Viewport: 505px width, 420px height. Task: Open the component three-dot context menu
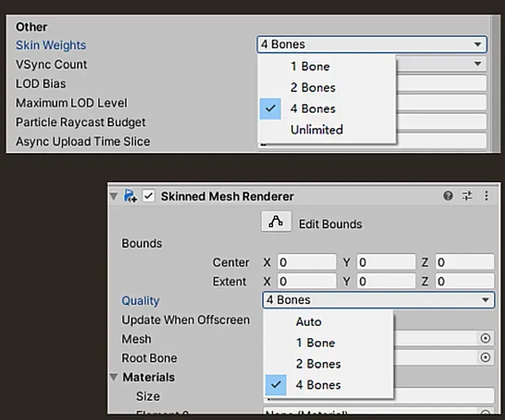(x=486, y=196)
